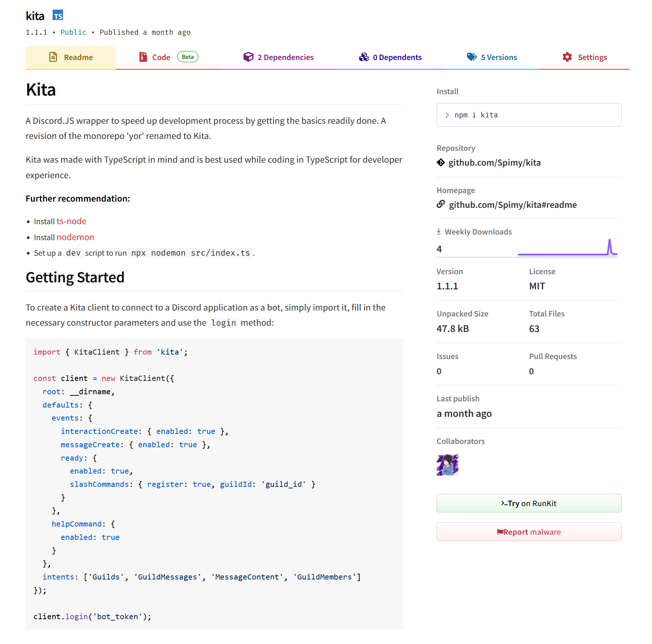
Task: Click the intents code line
Action: (202, 577)
